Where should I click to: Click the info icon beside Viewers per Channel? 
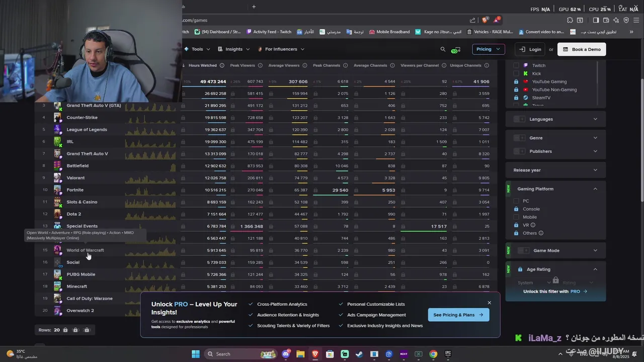pyautogui.click(x=444, y=65)
